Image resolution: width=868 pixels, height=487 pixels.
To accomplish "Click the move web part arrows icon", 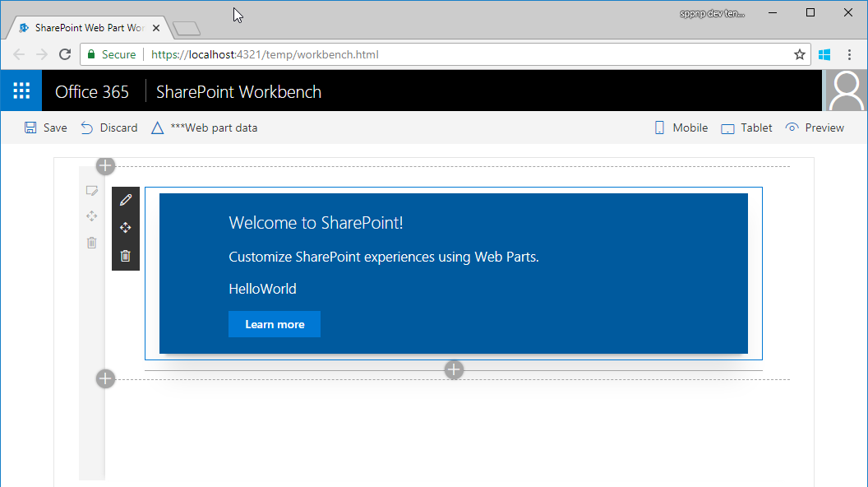I will [126, 228].
